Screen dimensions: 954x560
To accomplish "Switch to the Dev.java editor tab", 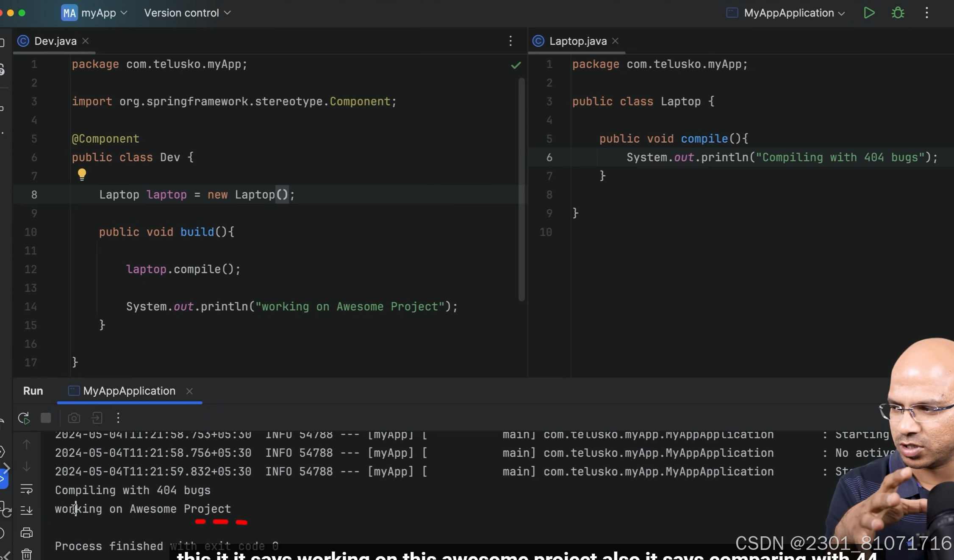I will click(55, 41).
